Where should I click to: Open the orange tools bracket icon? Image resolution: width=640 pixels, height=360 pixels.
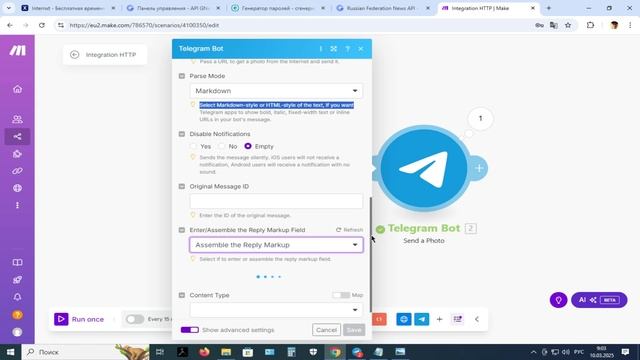(x=379, y=319)
